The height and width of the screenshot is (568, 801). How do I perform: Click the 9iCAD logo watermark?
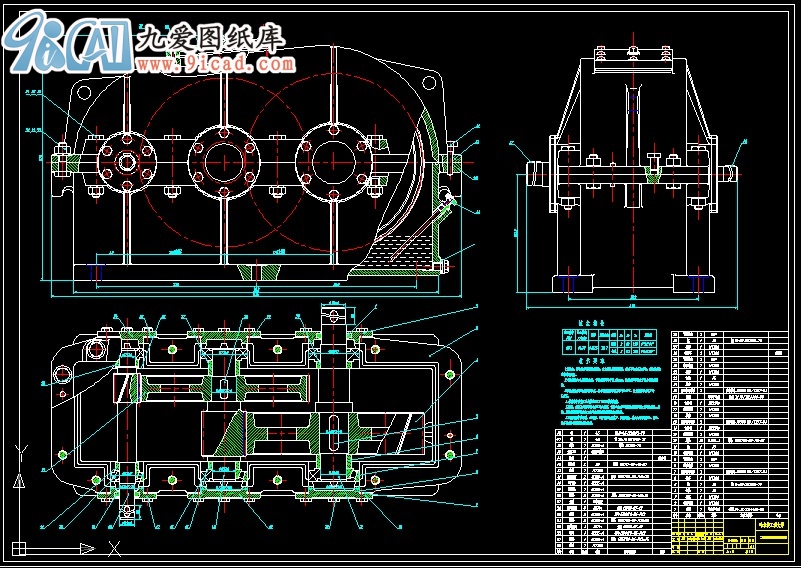[65, 40]
